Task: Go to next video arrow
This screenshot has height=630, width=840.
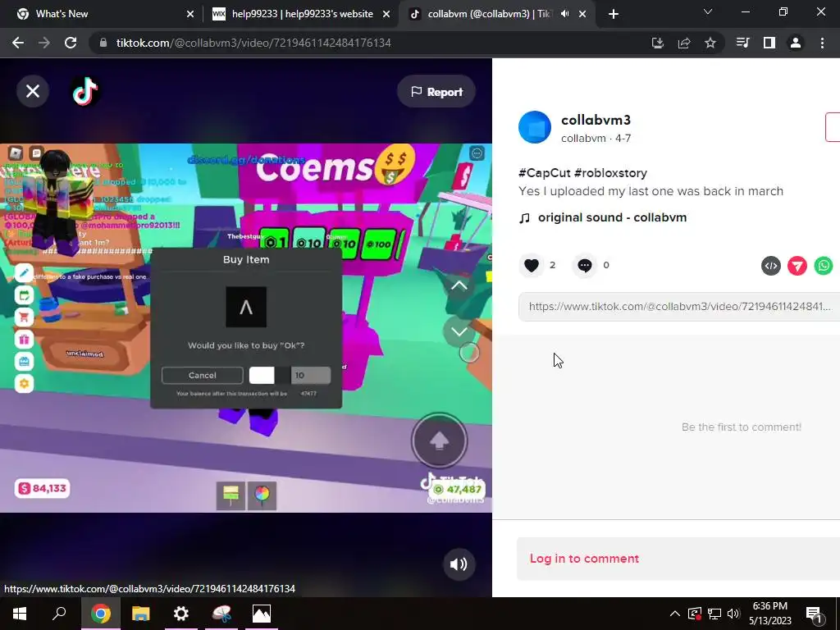Action: coord(459,331)
